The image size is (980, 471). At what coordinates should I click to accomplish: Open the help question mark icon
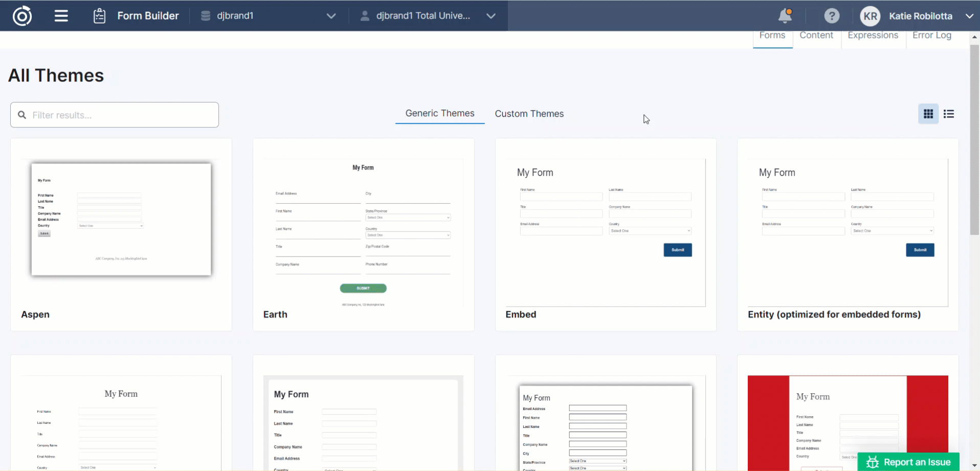click(x=832, y=16)
